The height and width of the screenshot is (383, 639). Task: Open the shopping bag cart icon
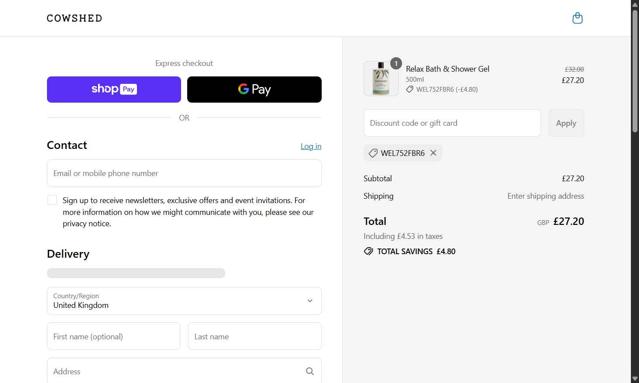point(577,18)
